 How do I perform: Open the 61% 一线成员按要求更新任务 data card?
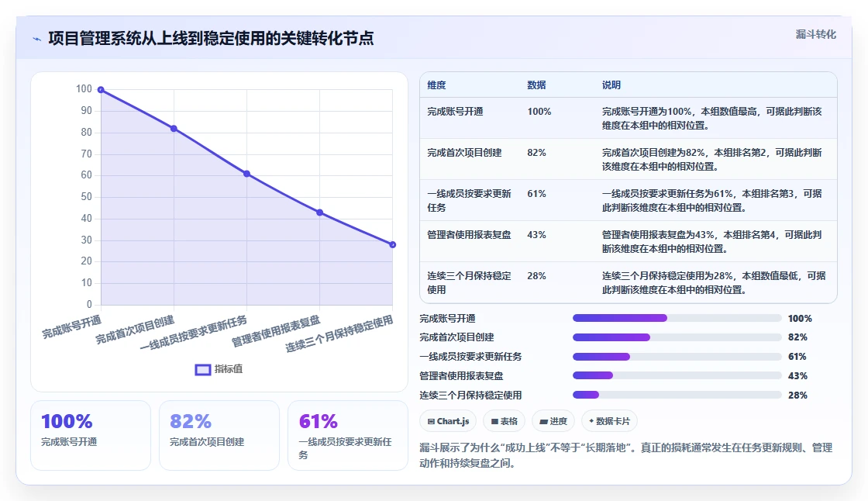(x=348, y=436)
